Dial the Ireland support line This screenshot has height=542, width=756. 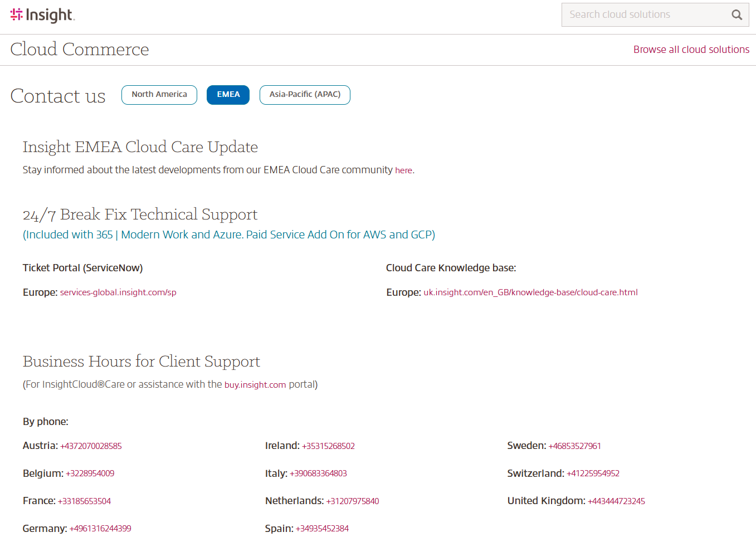pyautogui.click(x=329, y=446)
